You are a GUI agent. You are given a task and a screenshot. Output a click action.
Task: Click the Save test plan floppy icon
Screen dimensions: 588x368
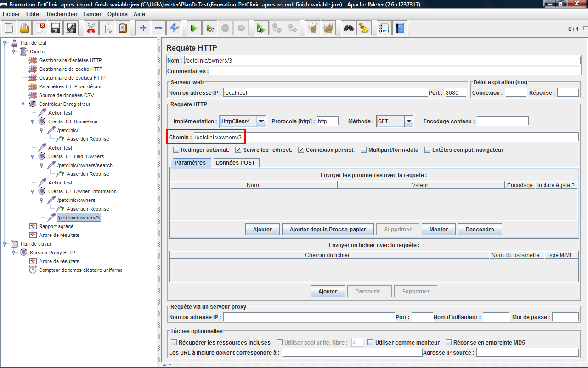[x=56, y=28]
